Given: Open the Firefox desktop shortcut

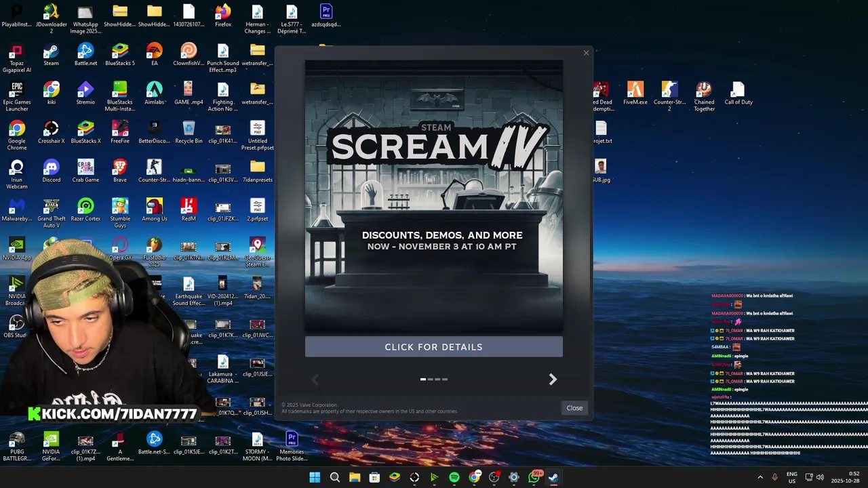Looking at the screenshot, I should coord(223,16).
